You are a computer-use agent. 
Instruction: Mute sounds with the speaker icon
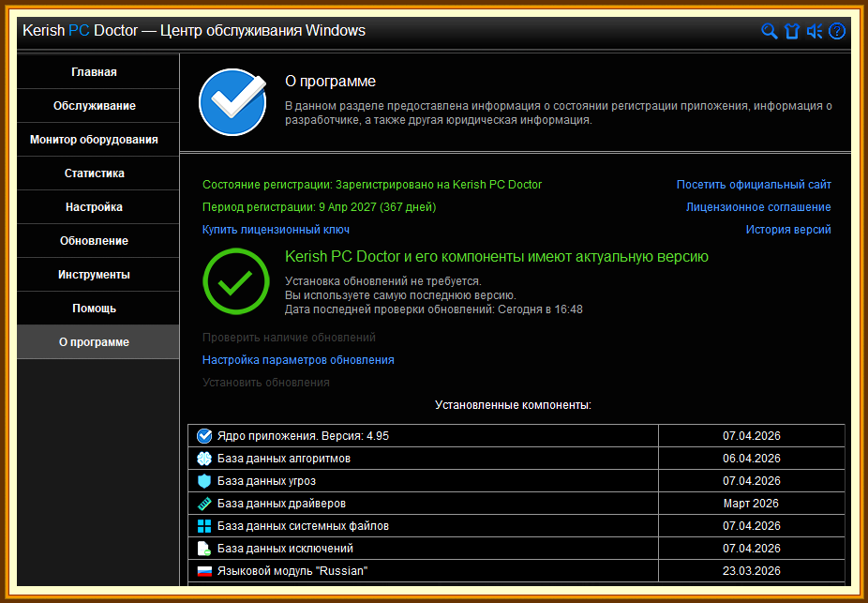click(815, 31)
